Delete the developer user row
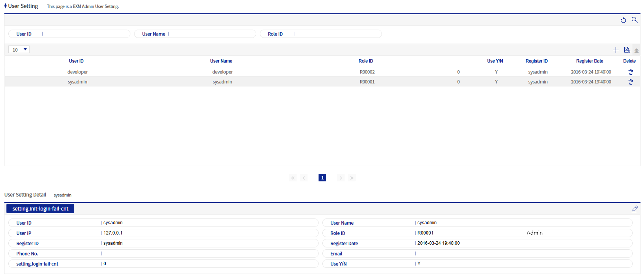The height and width of the screenshot is (280, 644). pyautogui.click(x=630, y=72)
